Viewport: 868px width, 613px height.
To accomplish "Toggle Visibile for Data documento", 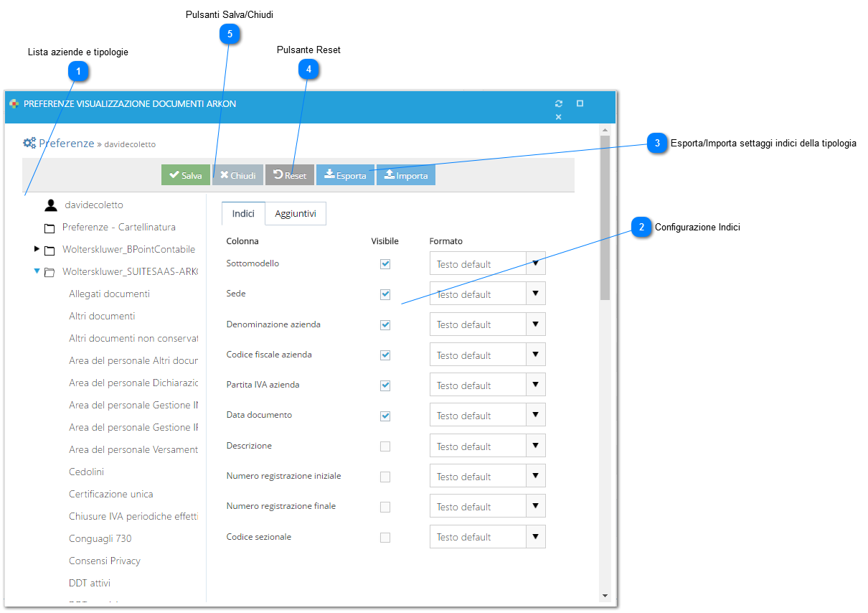I will tap(385, 416).
